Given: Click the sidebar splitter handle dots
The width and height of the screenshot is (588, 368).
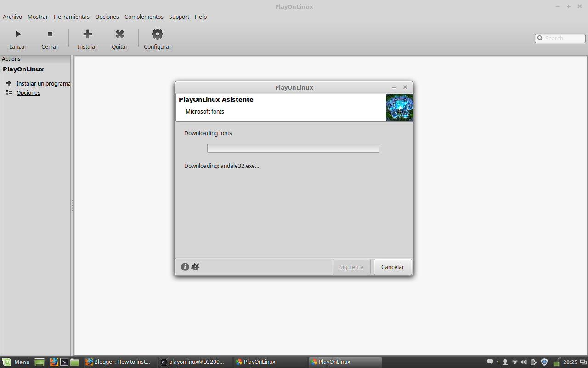Looking at the screenshot, I should 72,206.
